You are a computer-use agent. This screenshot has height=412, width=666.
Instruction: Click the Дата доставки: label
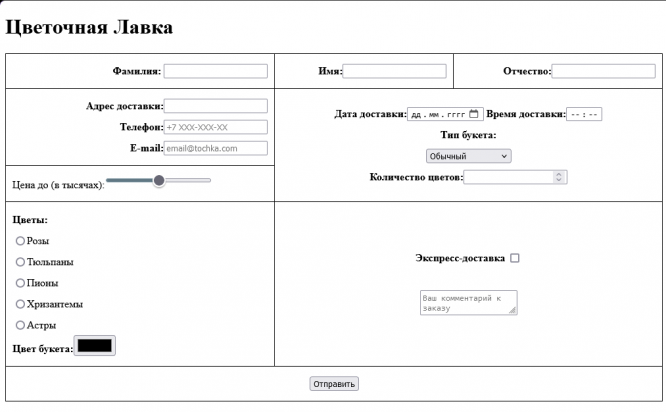[370, 114]
